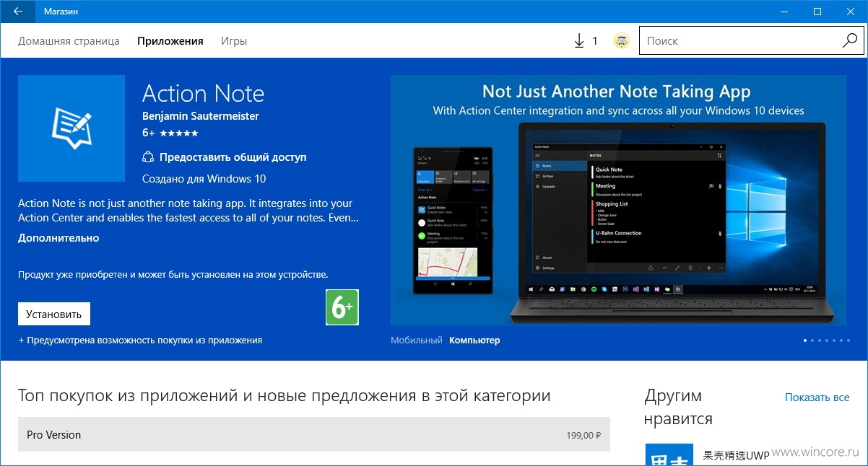Expand description with Дополнительно link
Viewport: 868px width, 466px height.
tap(58, 238)
